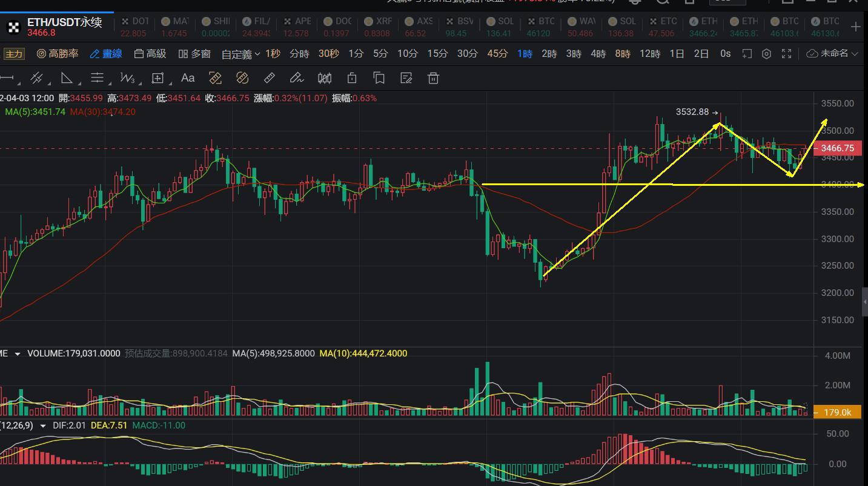Select the triangle angle drawing tool
868x486 pixels.
[67, 78]
